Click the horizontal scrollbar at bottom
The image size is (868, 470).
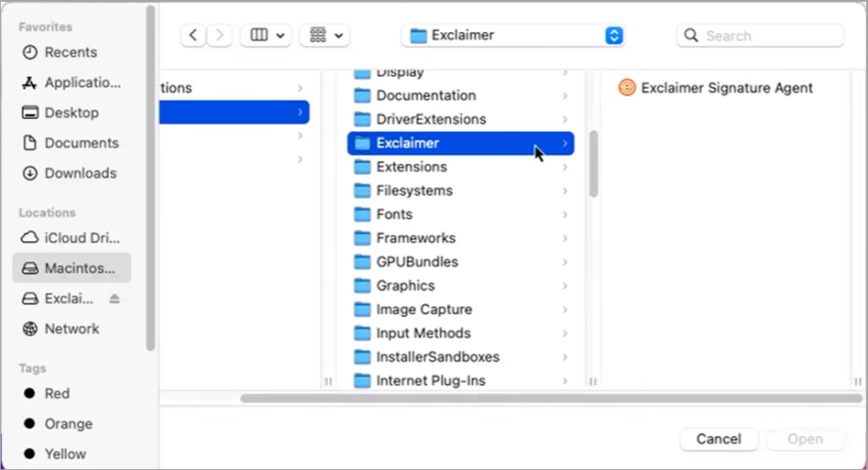point(550,399)
